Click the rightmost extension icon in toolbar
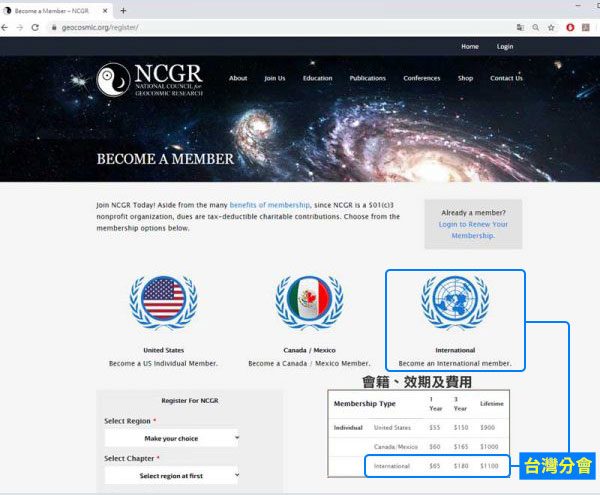600x495 pixels. [586, 28]
